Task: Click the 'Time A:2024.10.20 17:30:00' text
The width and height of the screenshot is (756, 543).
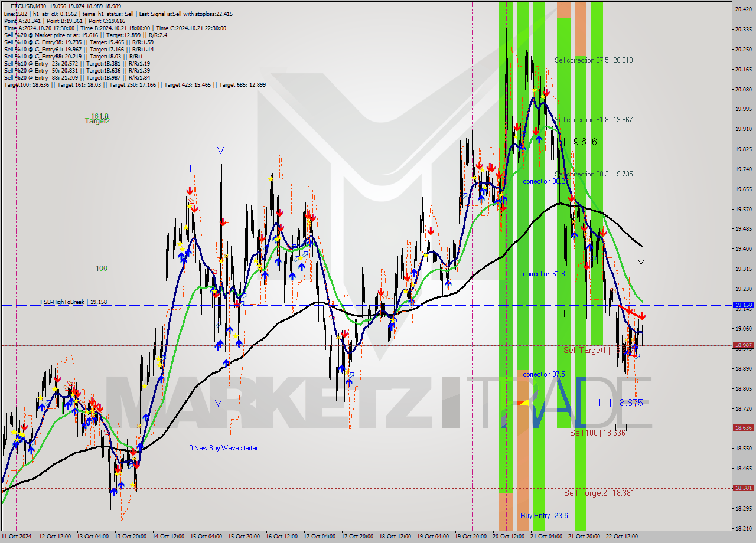Action: (x=39, y=28)
